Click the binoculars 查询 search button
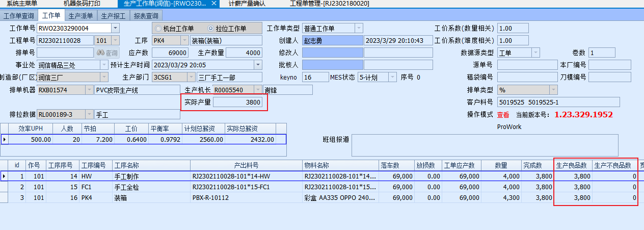The height and width of the screenshot is (230, 644). tap(108, 53)
